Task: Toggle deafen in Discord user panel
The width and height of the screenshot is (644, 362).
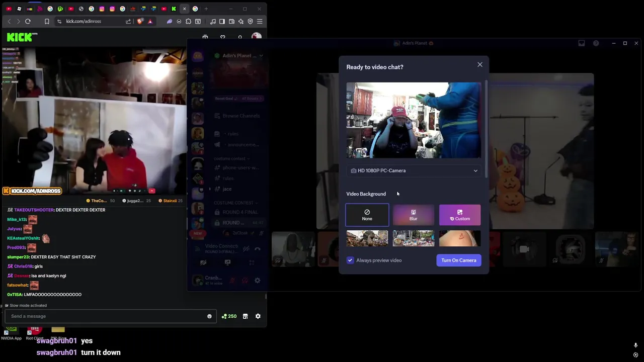Action: (245, 280)
